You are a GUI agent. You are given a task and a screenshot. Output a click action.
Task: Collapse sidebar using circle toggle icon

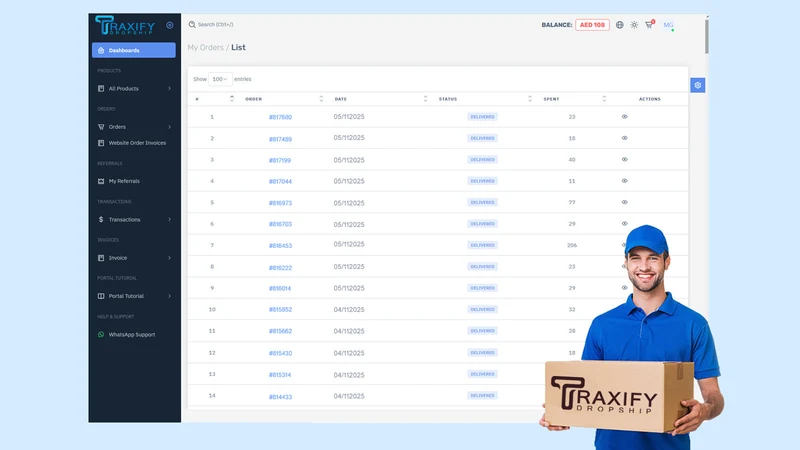point(170,25)
